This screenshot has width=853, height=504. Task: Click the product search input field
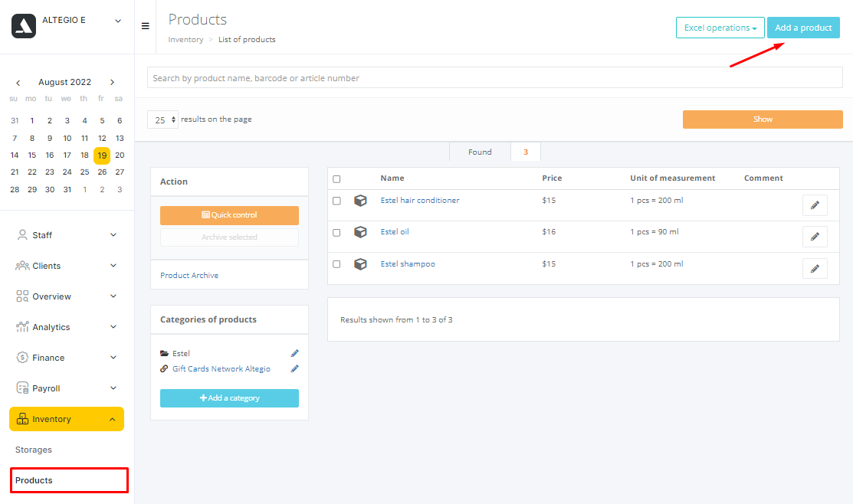[494, 78]
